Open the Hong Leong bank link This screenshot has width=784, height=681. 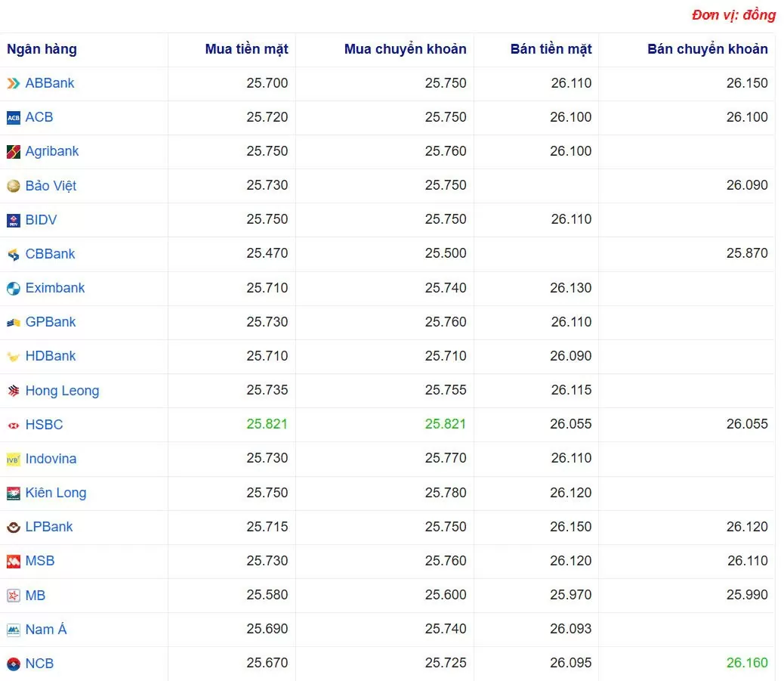pos(62,391)
